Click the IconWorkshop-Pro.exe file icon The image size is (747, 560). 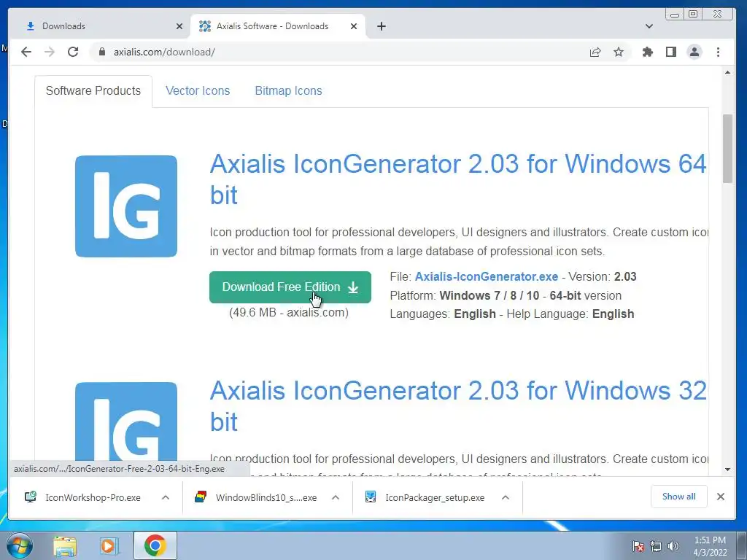(31, 497)
